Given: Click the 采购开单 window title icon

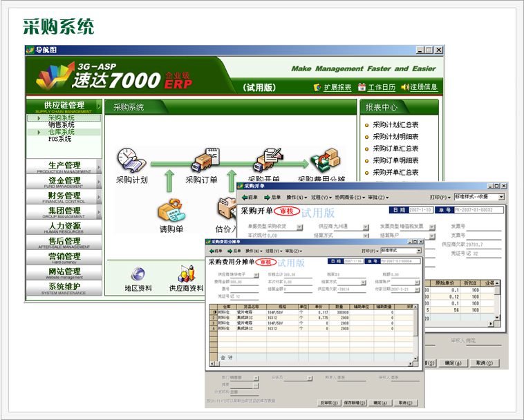Looking at the screenshot, I should tap(241, 186).
